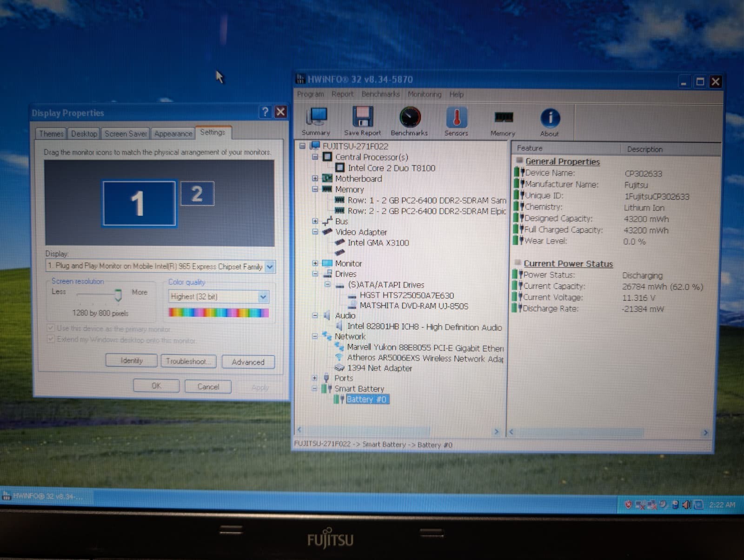Viewport: 744px width, 560px height.
Task: Click the Save Report floppy icon
Action: (x=362, y=121)
